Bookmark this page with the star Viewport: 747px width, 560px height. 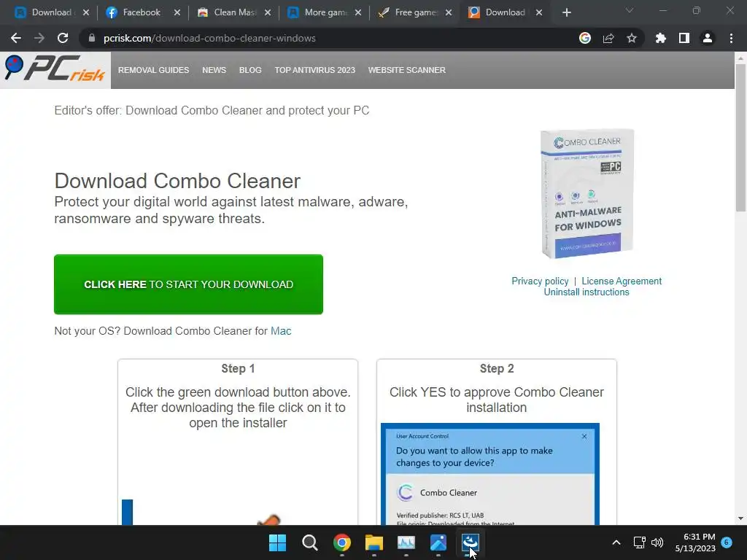pyautogui.click(x=632, y=38)
